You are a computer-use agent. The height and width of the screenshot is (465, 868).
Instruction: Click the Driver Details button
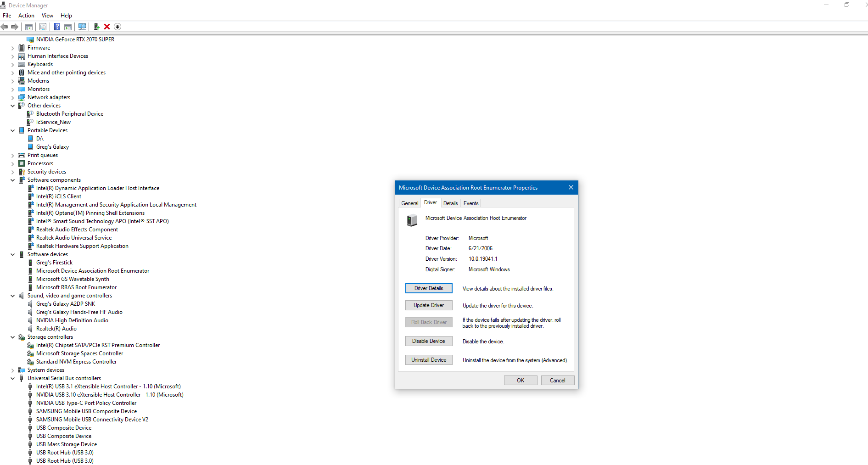click(429, 288)
